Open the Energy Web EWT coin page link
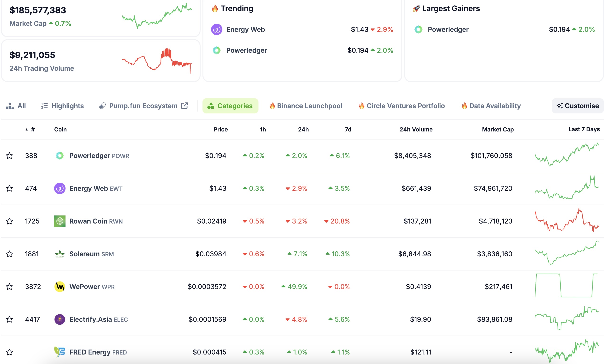610x364 pixels. pos(96,188)
